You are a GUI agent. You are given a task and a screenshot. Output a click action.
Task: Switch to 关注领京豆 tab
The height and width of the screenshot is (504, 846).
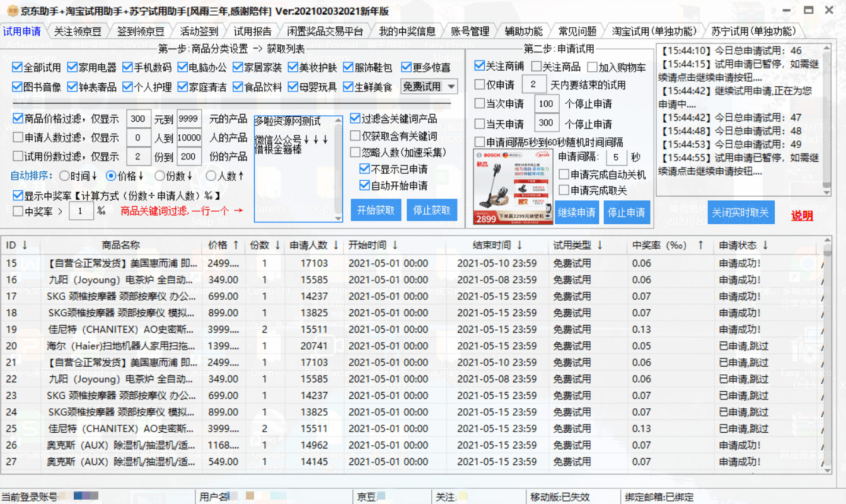tap(78, 31)
